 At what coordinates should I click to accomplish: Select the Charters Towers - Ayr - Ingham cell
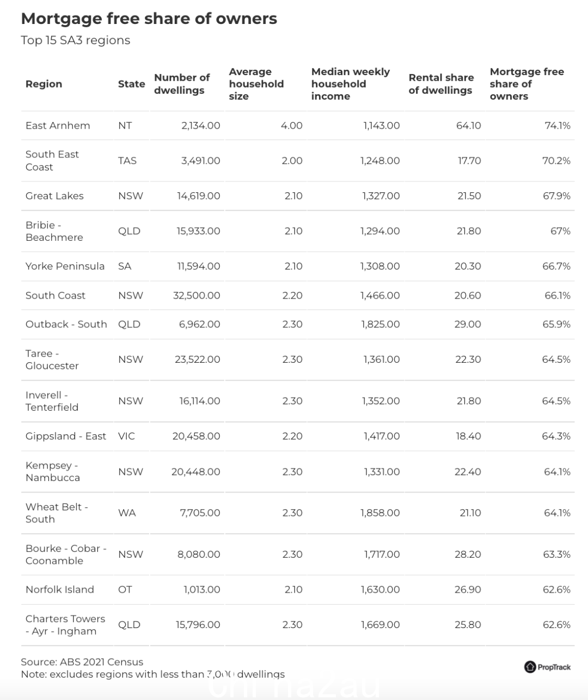pyautogui.click(x=65, y=625)
